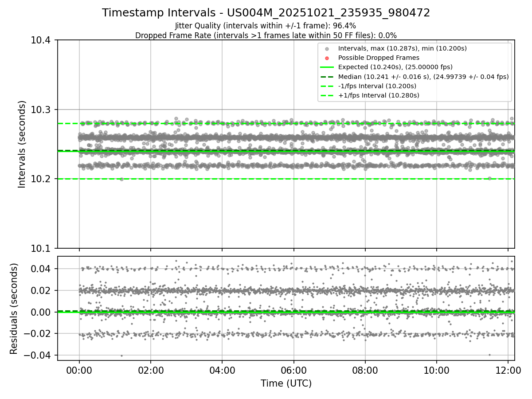Click the plot title 'Timestamp Intervals - US004M_20251021_235935_980472'

point(266,13)
